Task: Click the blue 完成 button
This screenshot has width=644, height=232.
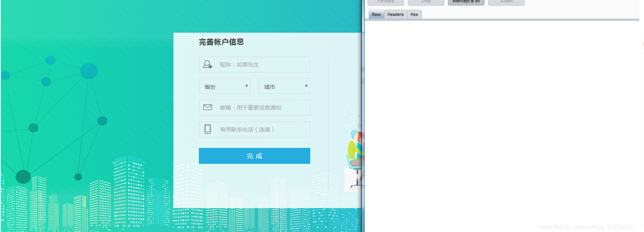Action: click(255, 156)
